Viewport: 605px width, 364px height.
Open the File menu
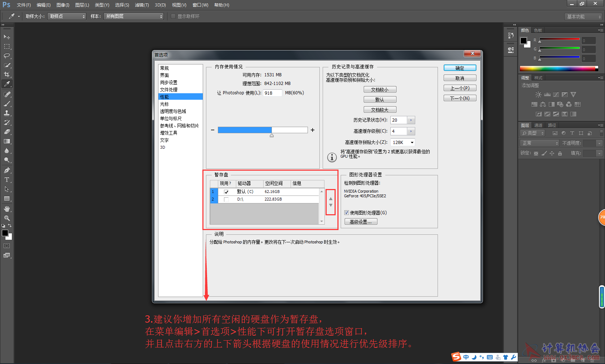tap(24, 5)
